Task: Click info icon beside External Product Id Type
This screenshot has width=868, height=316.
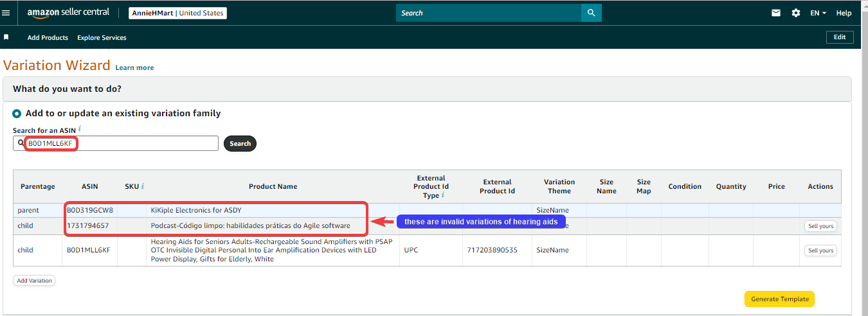Action: (x=443, y=195)
